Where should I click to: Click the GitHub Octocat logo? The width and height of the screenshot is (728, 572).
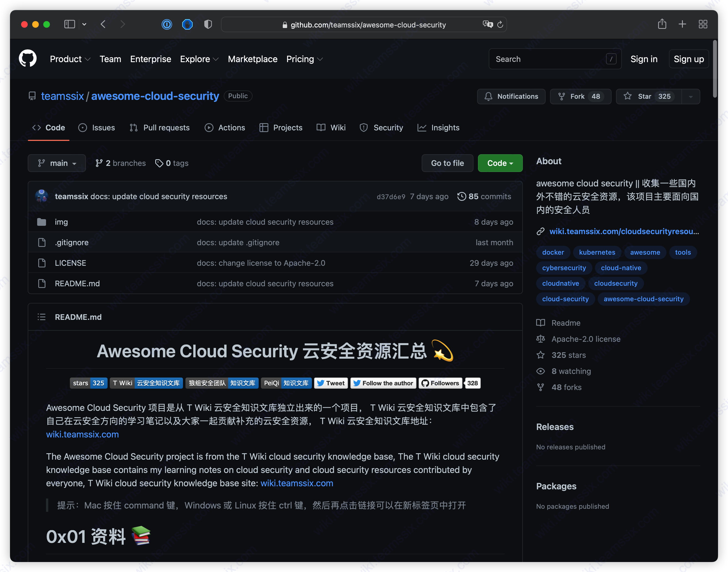click(x=27, y=59)
